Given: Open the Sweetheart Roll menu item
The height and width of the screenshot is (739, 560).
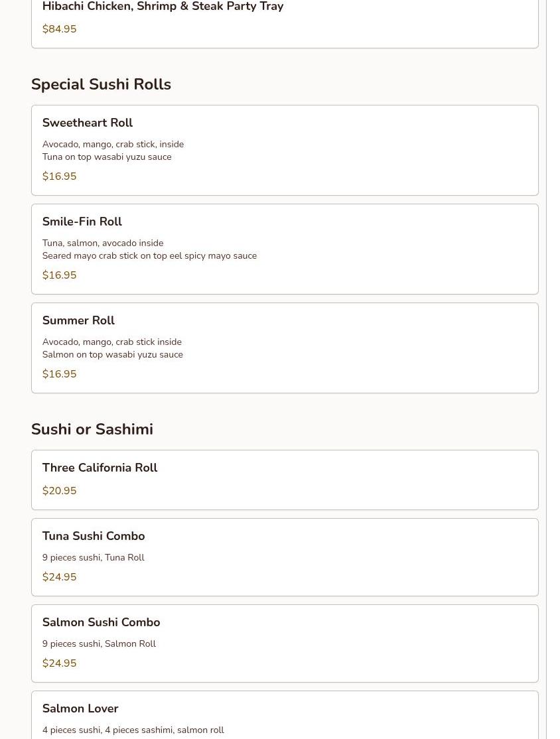Looking at the screenshot, I should coord(88,123).
